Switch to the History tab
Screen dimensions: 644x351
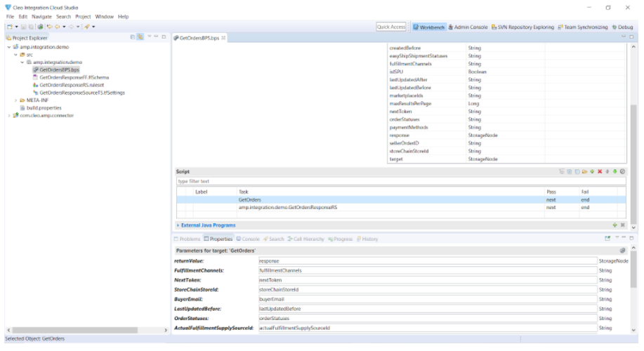pos(367,239)
